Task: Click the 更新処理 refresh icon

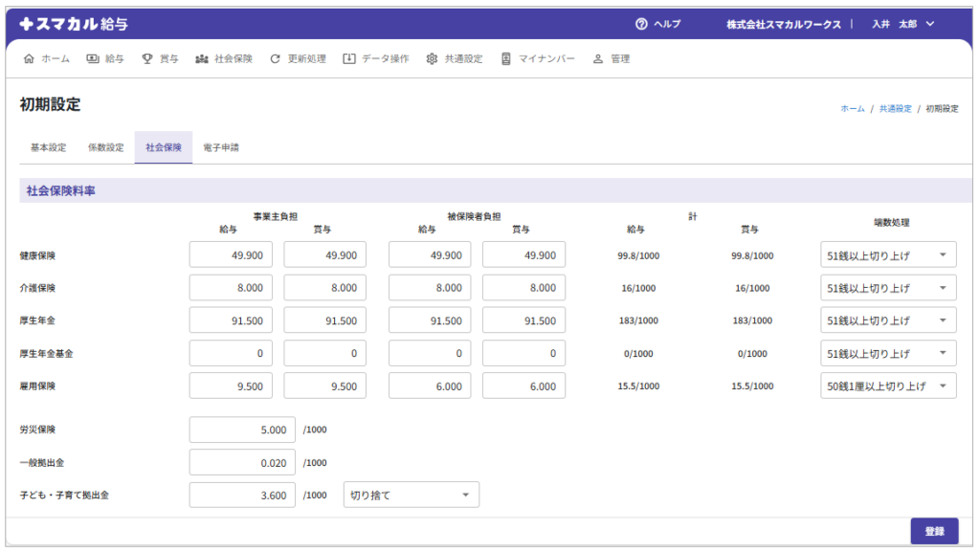Action: [276, 58]
